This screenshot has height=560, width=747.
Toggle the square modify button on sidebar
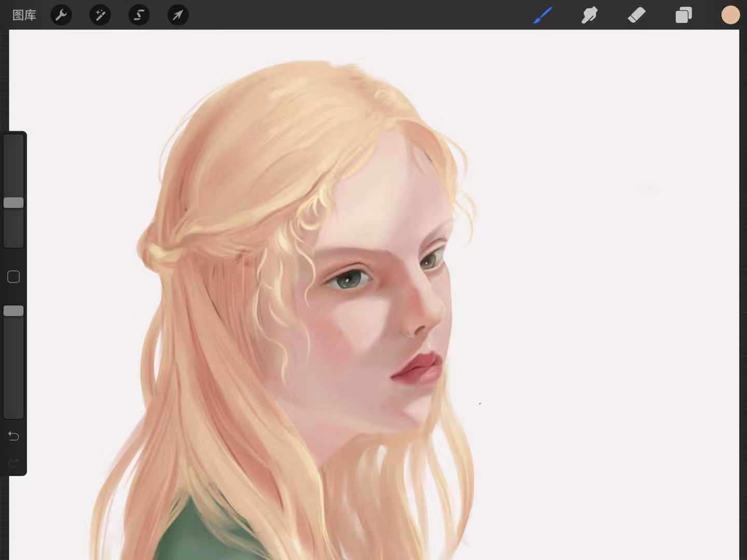13,277
